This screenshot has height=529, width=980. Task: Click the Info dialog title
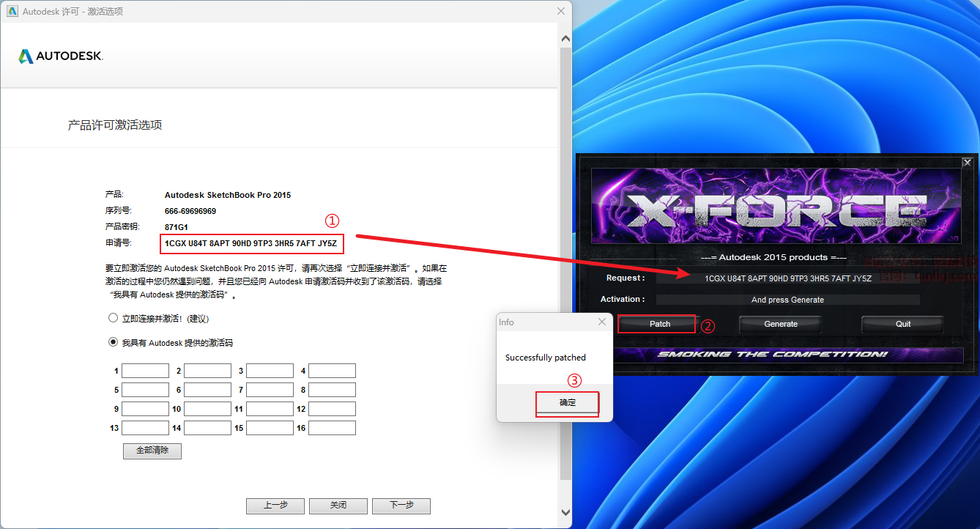click(506, 322)
